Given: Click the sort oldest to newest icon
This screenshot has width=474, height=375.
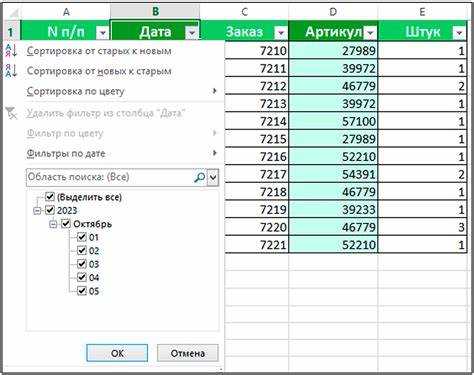Looking at the screenshot, I should point(11,51).
